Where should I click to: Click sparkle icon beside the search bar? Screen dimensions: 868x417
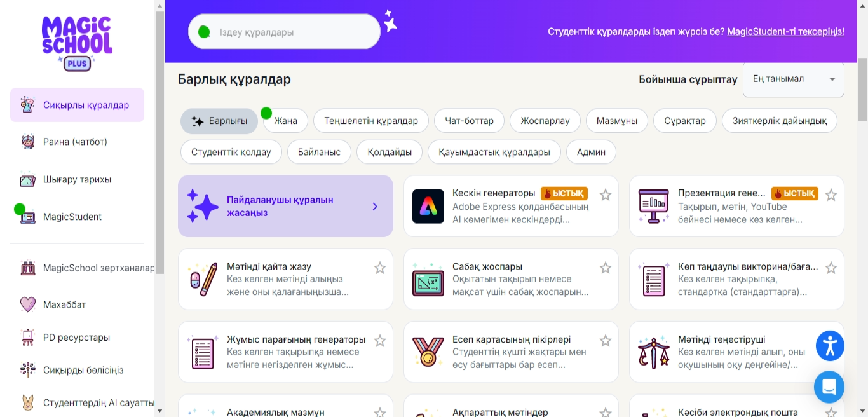pyautogui.click(x=390, y=21)
